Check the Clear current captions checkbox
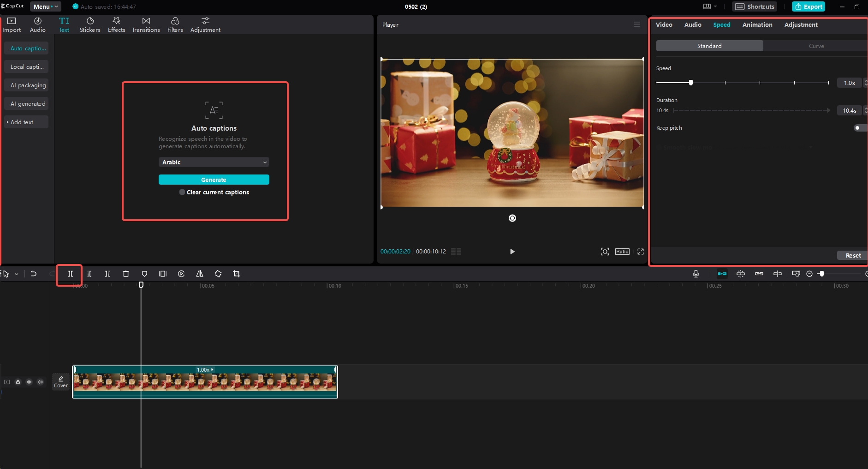Image resolution: width=868 pixels, height=469 pixels. [x=183, y=192]
